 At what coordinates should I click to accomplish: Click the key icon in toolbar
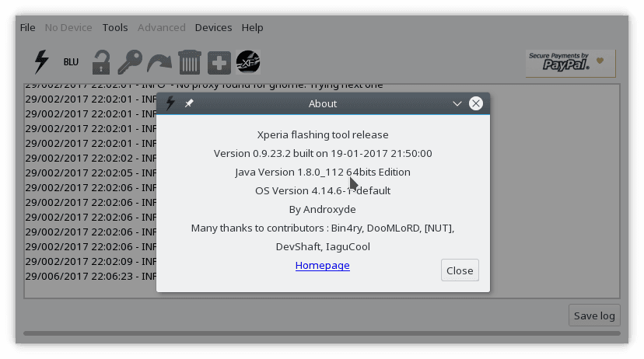coord(130,62)
